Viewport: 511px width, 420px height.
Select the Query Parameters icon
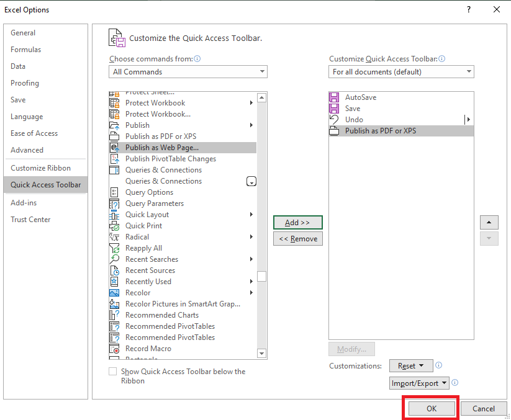click(x=114, y=203)
